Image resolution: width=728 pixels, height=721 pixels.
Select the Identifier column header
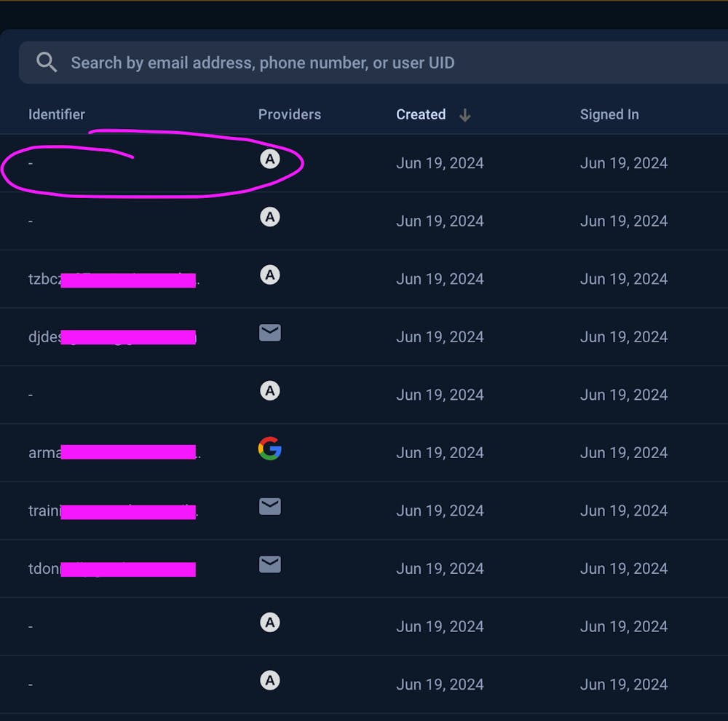coord(57,114)
